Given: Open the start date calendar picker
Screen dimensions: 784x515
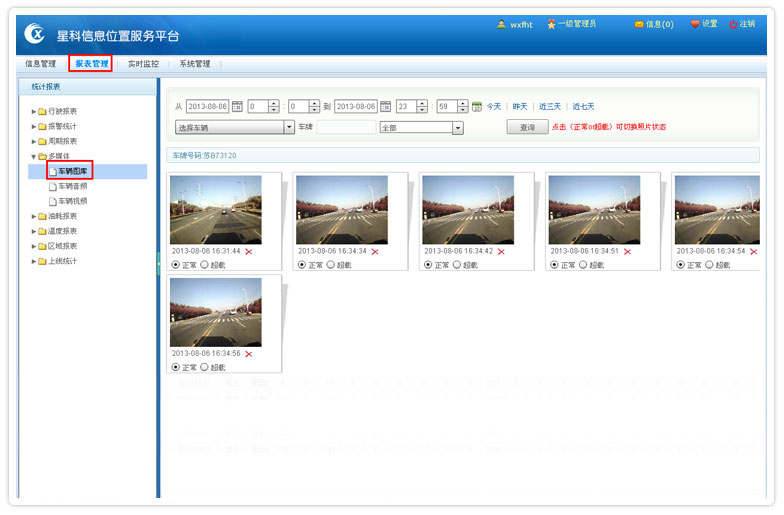Looking at the screenshot, I should click(237, 106).
